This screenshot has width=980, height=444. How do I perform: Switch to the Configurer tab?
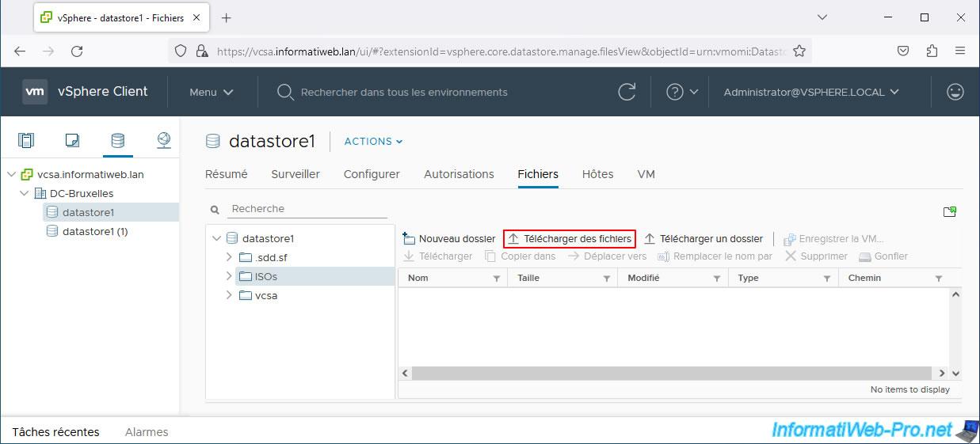372,174
